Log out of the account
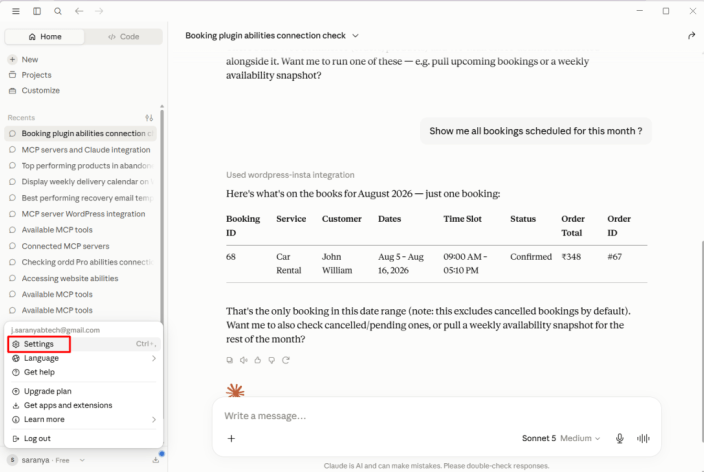This screenshot has height=472, width=704. click(x=83, y=438)
